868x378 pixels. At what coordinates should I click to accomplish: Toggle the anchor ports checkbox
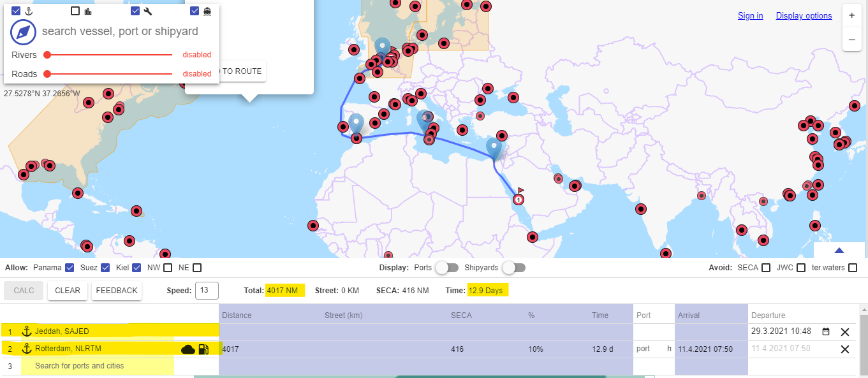coord(16,11)
